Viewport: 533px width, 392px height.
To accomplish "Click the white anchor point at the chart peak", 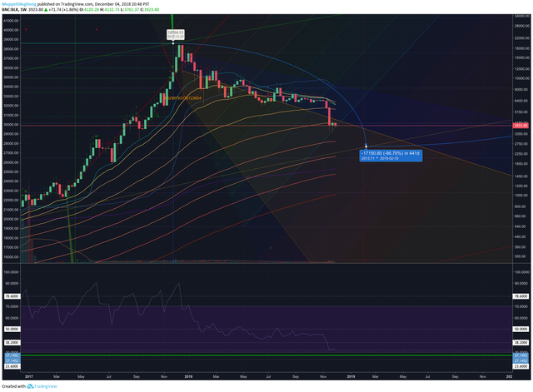I will click(x=173, y=43).
